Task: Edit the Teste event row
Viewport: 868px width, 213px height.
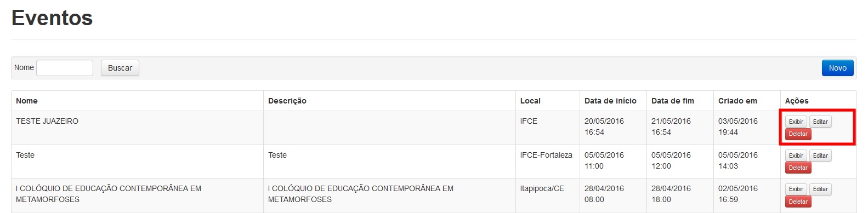Action: point(820,156)
